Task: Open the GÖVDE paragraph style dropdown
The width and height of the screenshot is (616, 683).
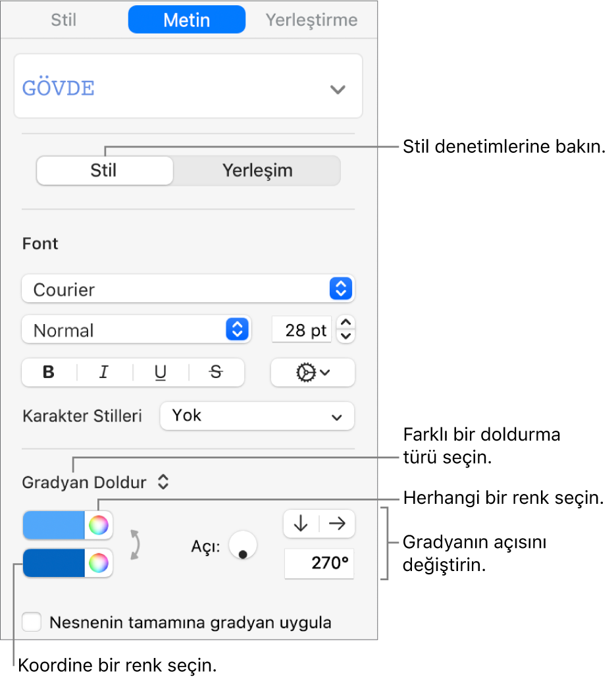Action: tap(188, 86)
